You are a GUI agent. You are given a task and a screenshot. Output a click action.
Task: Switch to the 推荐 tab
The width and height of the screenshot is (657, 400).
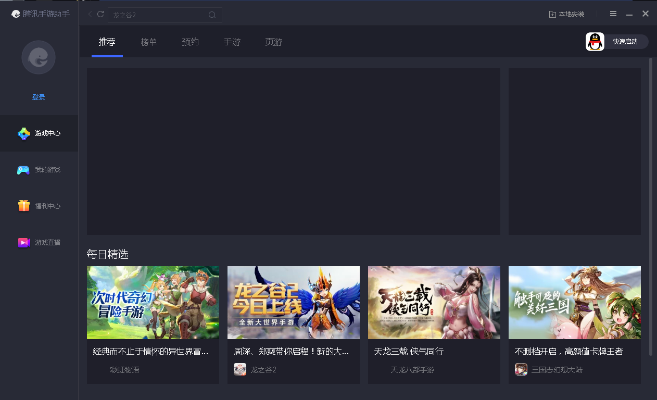(x=107, y=42)
